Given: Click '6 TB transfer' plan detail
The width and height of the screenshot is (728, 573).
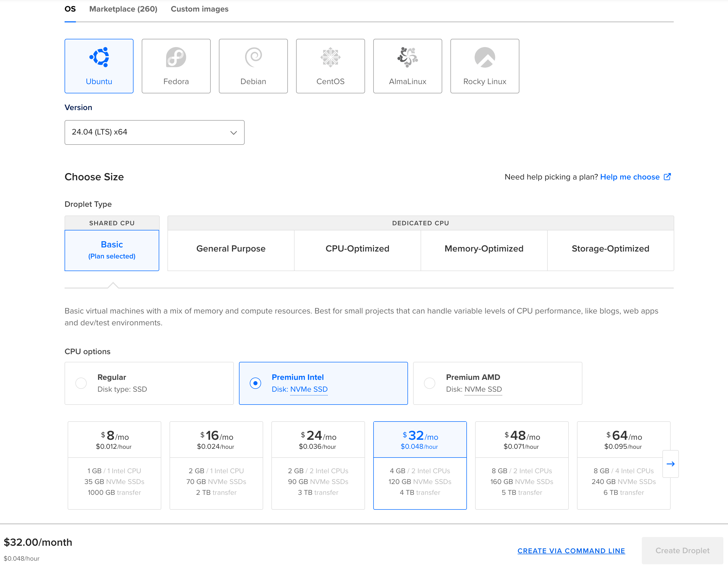Looking at the screenshot, I should click(x=624, y=493).
